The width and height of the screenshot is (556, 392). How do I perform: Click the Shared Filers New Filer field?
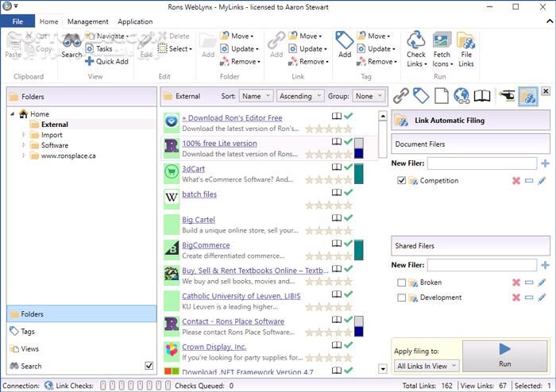pos(482,265)
